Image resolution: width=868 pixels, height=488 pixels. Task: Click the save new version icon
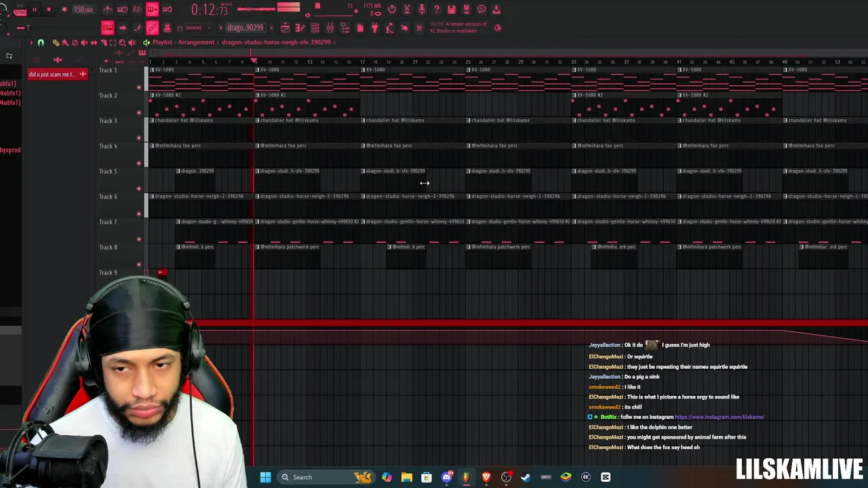(x=467, y=9)
